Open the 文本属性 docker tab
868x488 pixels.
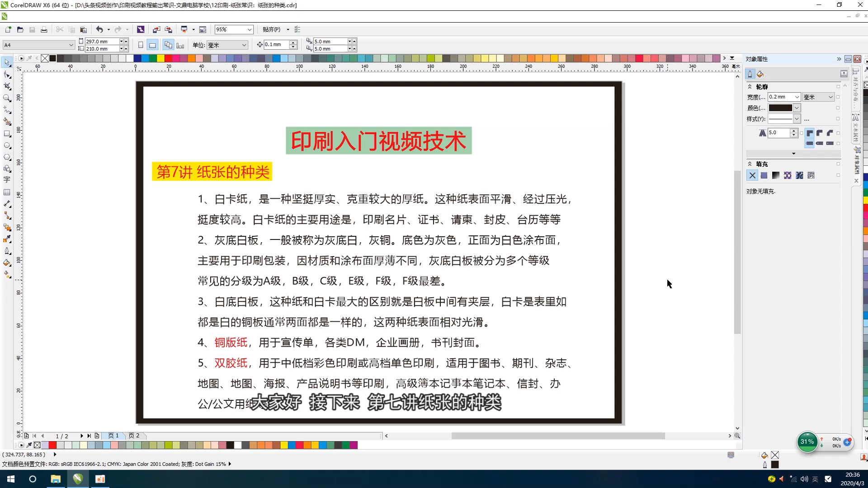tap(856, 127)
